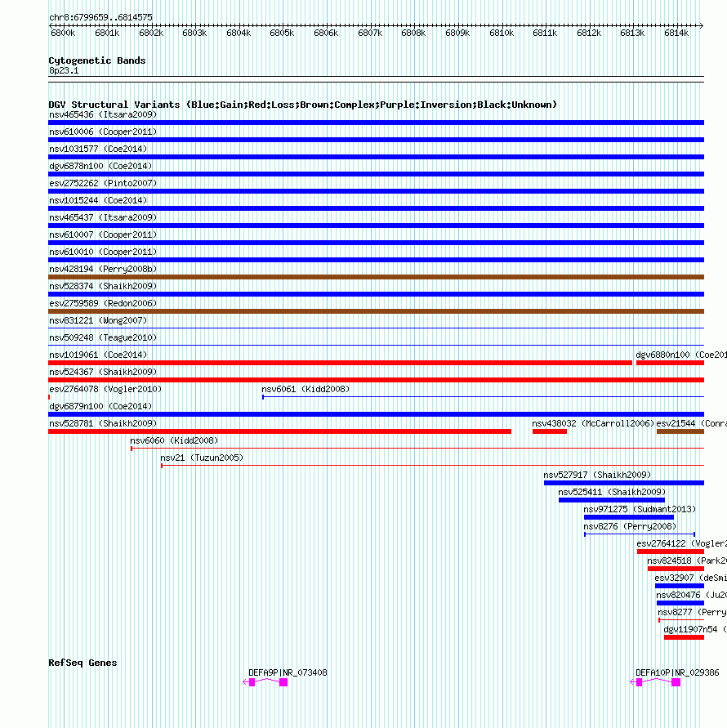Click blue bar of nsv525411 (Shaikh2009)
The width and height of the screenshot is (727, 728).
coord(611,501)
